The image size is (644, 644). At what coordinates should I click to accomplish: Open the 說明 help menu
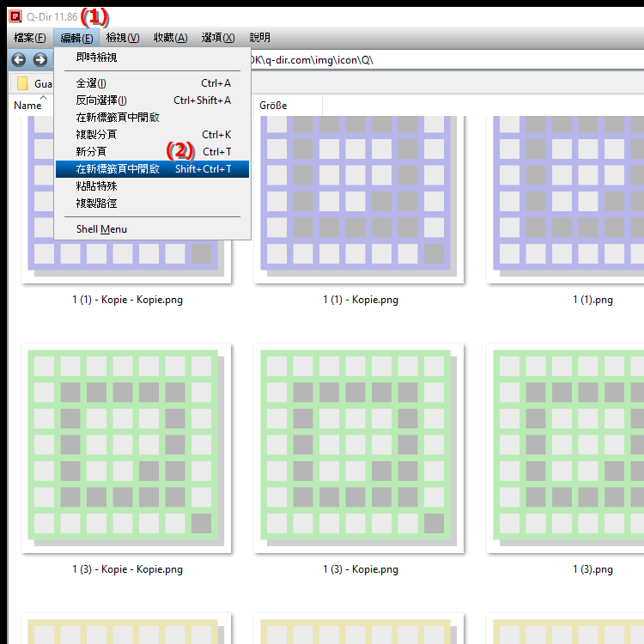[259, 38]
